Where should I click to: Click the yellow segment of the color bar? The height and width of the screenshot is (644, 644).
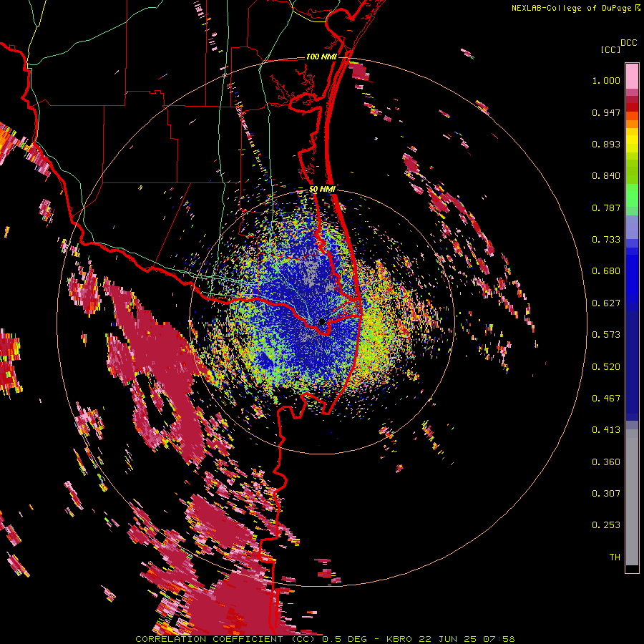tap(632, 141)
